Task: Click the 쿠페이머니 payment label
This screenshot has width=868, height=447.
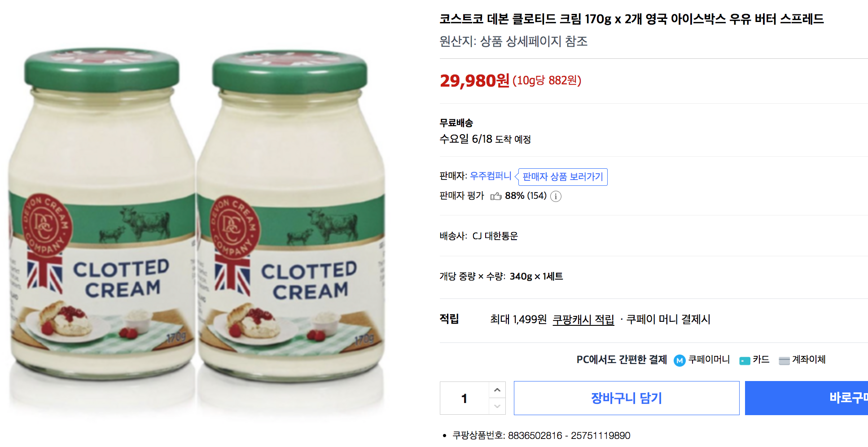Action: 709,359
